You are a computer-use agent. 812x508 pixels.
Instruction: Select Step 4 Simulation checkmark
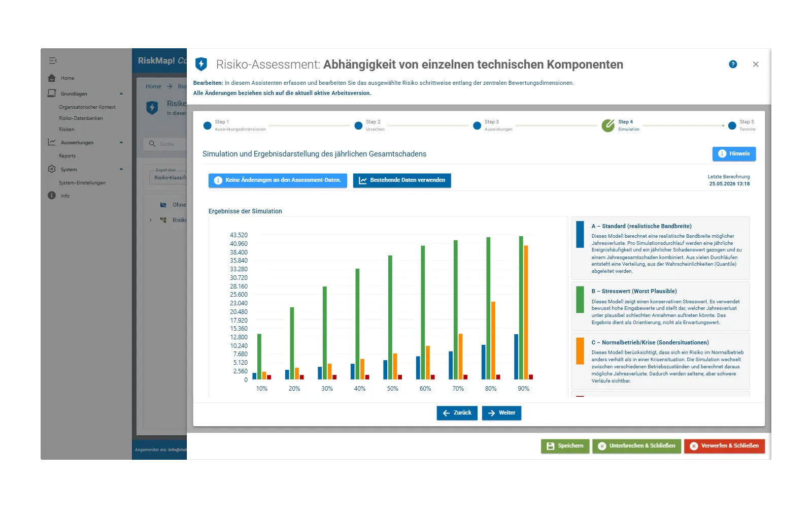608,125
